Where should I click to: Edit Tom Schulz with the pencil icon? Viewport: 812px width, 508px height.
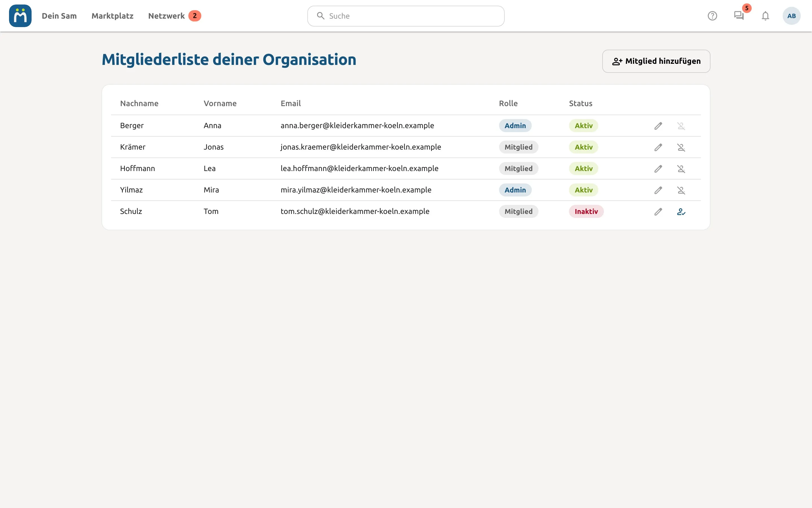point(658,212)
